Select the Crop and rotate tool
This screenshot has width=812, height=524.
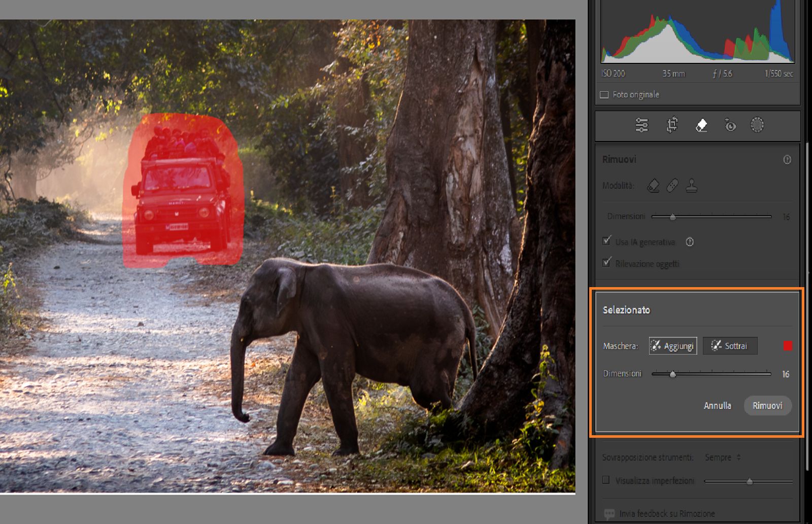672,125
